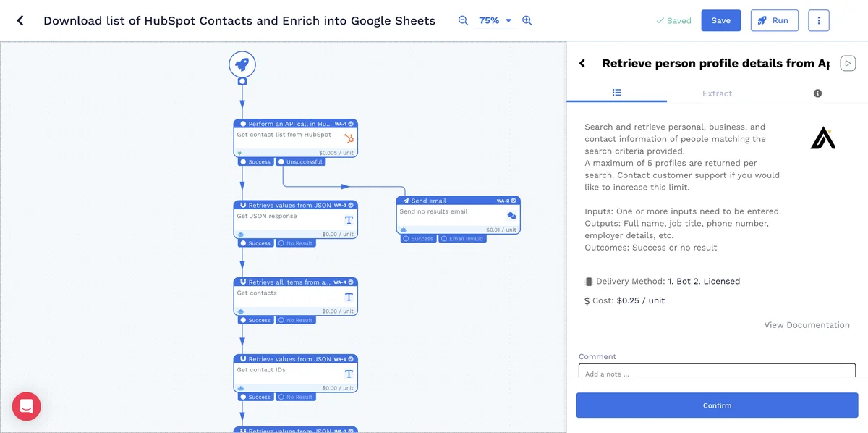Open the View Documentation link
This screenshot has width=868, height=433.
pyautogui.click(x=807, y=325)
